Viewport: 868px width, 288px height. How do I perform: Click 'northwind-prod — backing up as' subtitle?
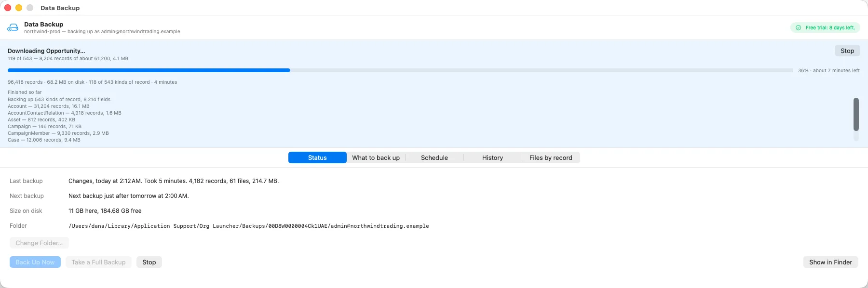click(x=102, y=32)
